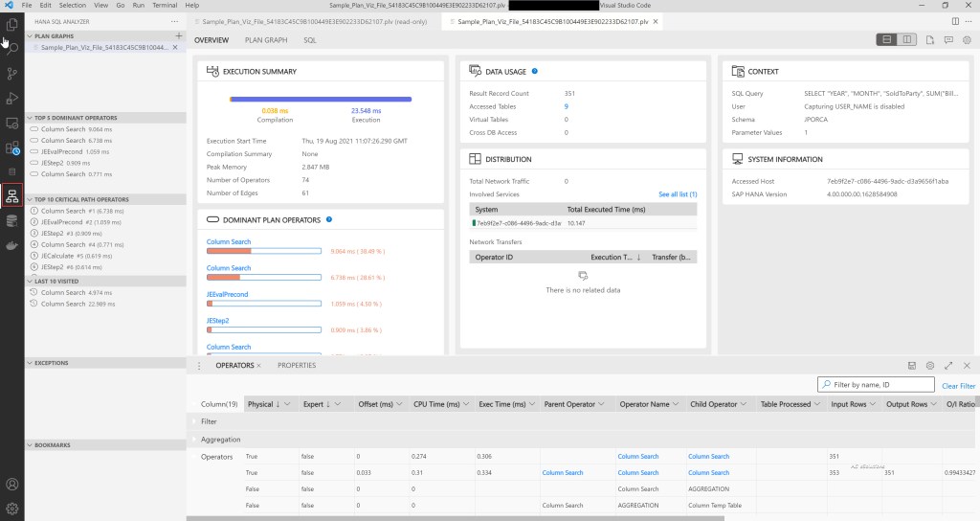
Task: Open the feedback comment icon in overview toolbar
Action: (x=947, y=40)
